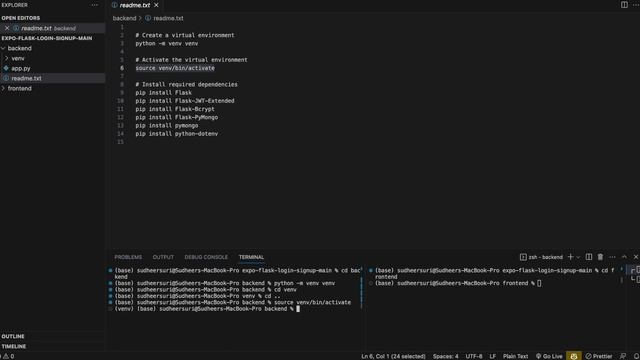Change end of line sequence LF
The width and height of the screenshot is (640, 360).
(493, 356)
